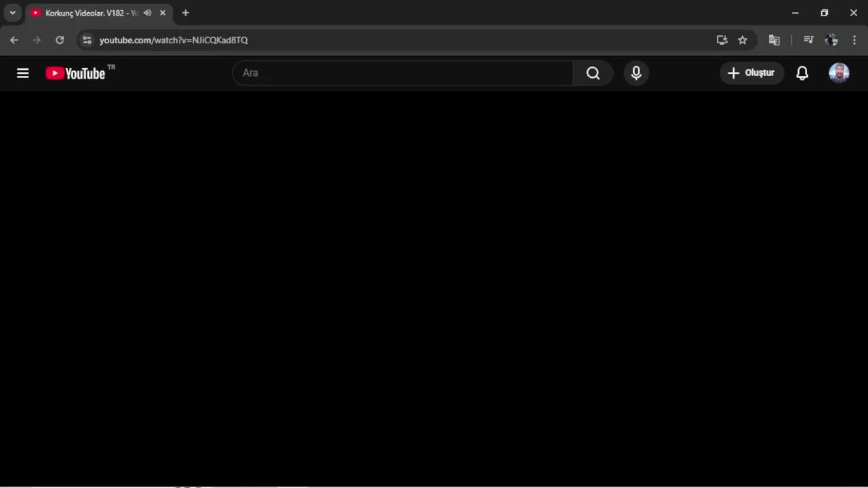Open the Oluştur create button
The height and width of the screenshot is (488, 868).
click(751, 73)
